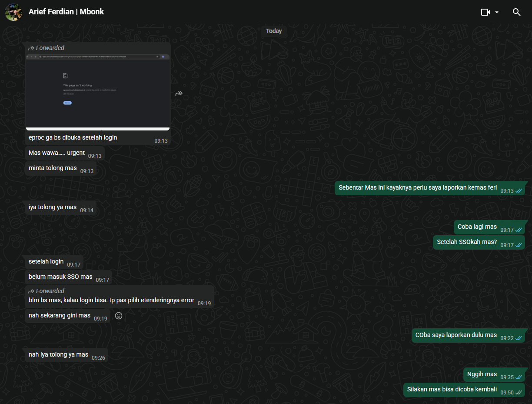The height and width of the screenshot is (404, 532).
Task: Open contact name Arief Ferdian | Mbonk
Action: (66, 12)
